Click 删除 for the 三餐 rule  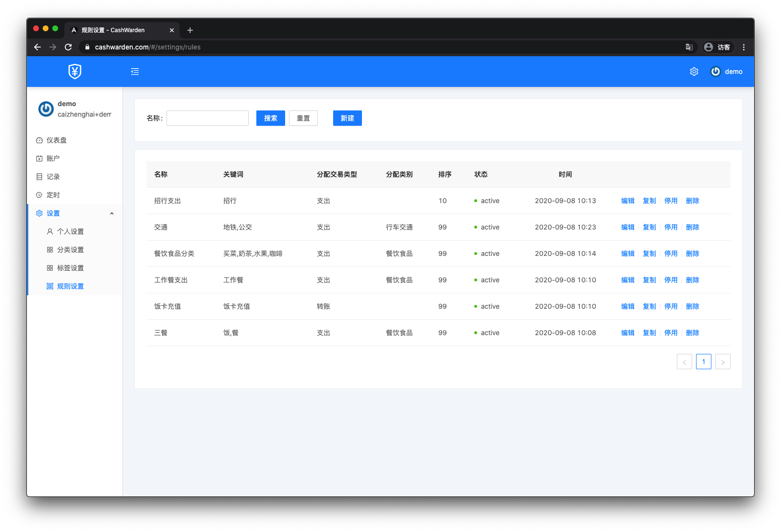692,333
